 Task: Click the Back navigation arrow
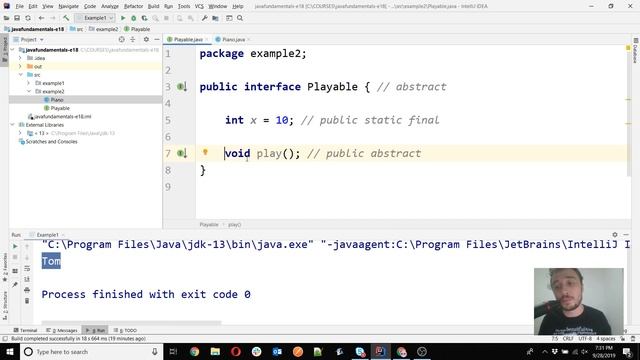[41, 18]
